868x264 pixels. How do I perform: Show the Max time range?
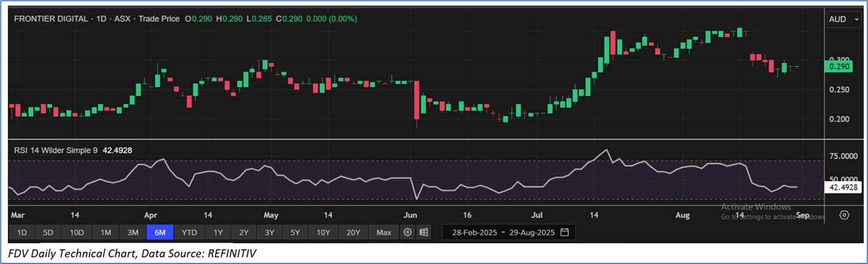pyautogui.click(x=384, y=232)
